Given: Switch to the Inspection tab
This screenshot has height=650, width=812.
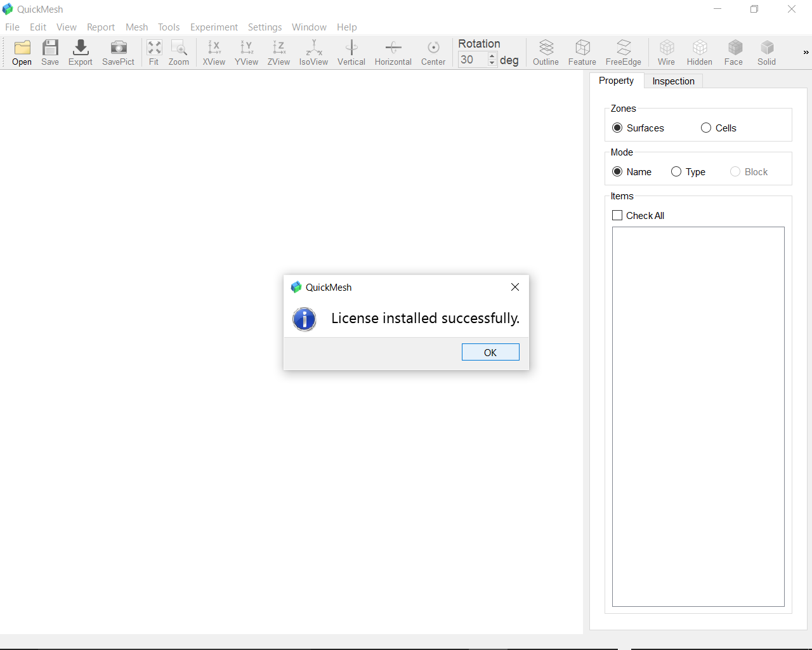Looking at the screenshot, I should coord(673,81).
